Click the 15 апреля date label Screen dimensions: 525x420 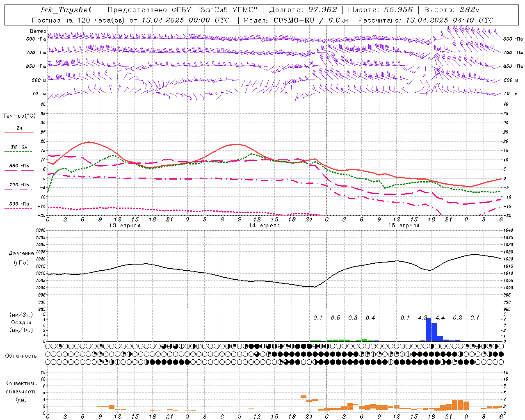point(404,226)
